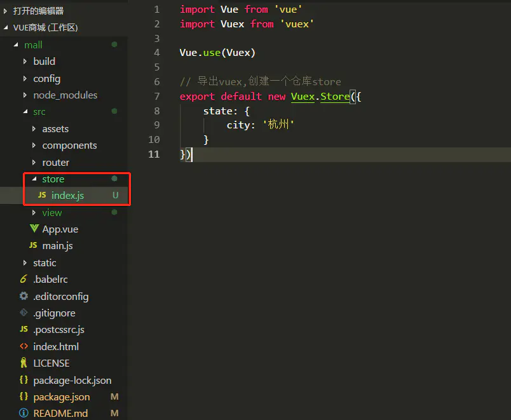Click the Babel icon beside .babelrc

24,279
